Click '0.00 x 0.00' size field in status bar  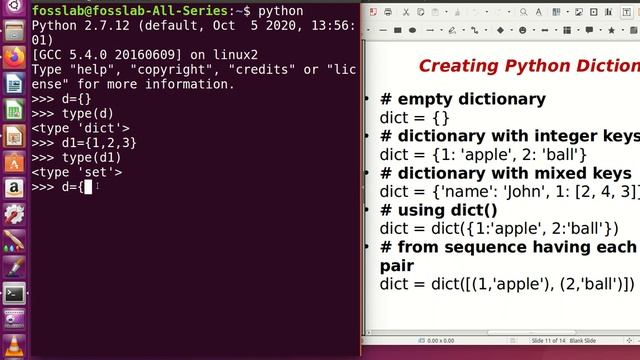(x=440, y=340)
